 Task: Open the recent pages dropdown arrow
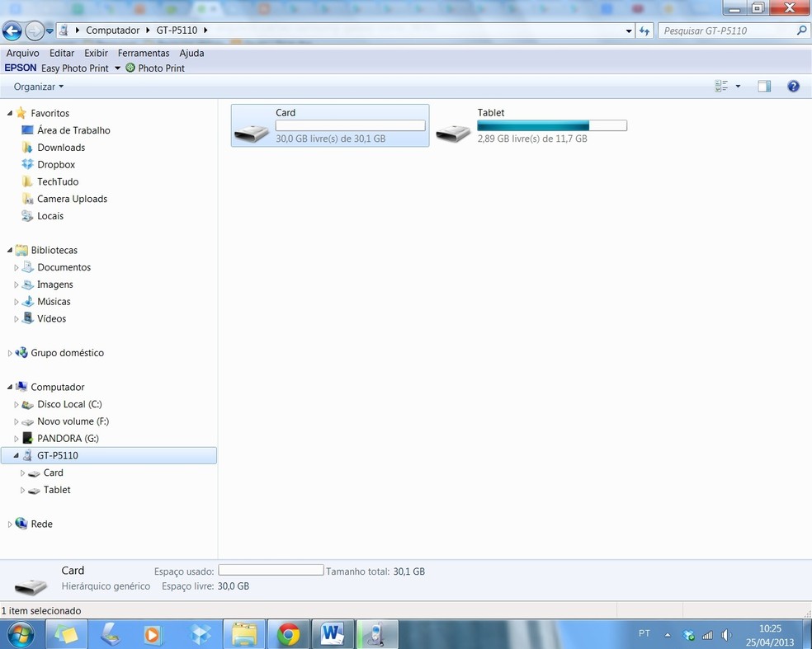[x=50, y=31]
